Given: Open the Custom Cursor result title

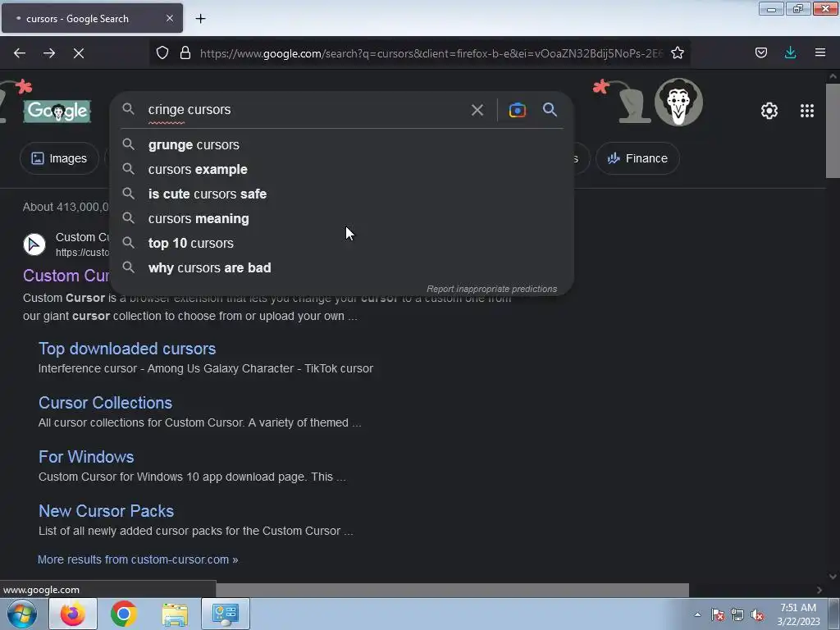Looking at the screenshot, I should tap(66, 276).
